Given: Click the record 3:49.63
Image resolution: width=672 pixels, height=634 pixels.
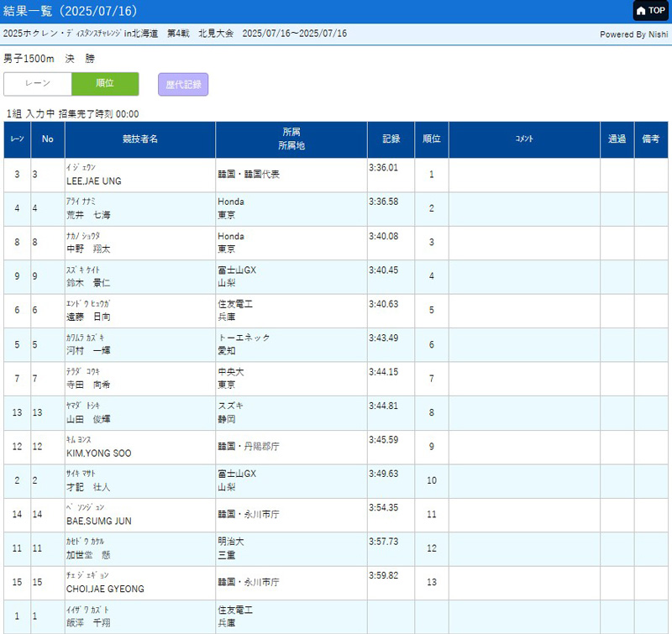Looking at the screenshot, I should tap(384, 474).
